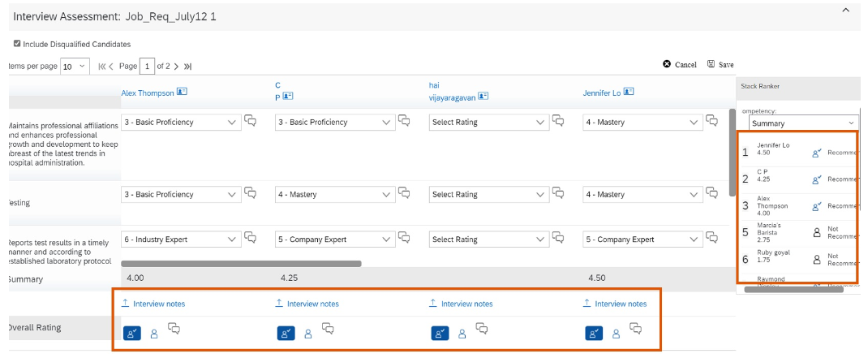Cancel the interview assessment changes
Viewport: 868px width, 358px height.
coord(680,64)
